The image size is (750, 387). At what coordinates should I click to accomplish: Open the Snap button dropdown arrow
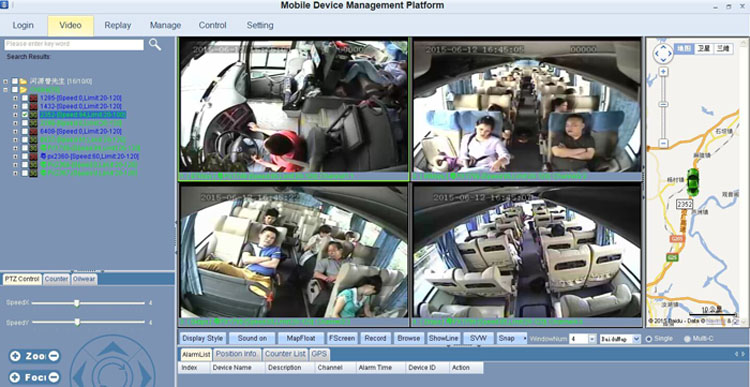[x=525, y=338]
